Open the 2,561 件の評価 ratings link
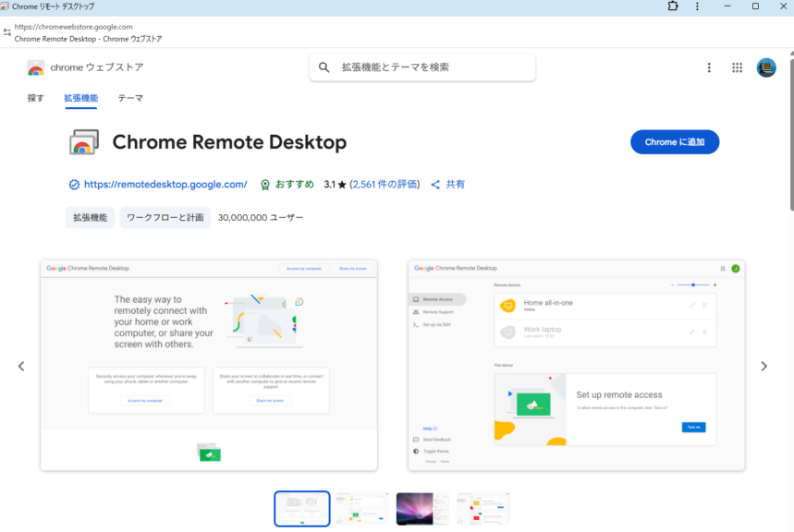 click(385, 185)
